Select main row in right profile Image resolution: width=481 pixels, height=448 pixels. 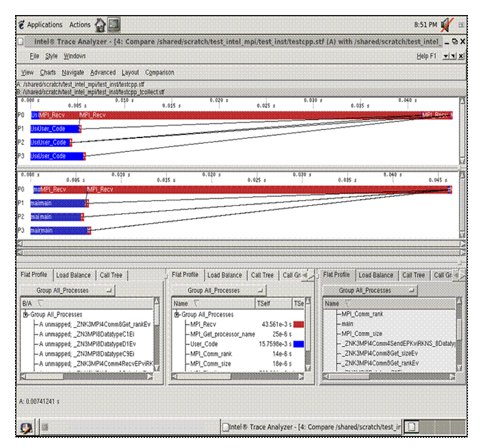point(389,324)
